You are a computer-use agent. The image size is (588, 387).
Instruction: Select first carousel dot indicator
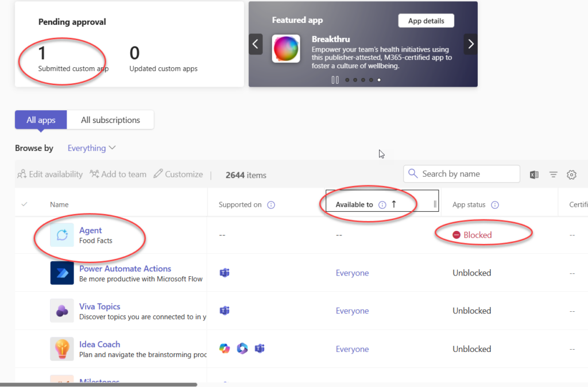click(x=347, y=80)
